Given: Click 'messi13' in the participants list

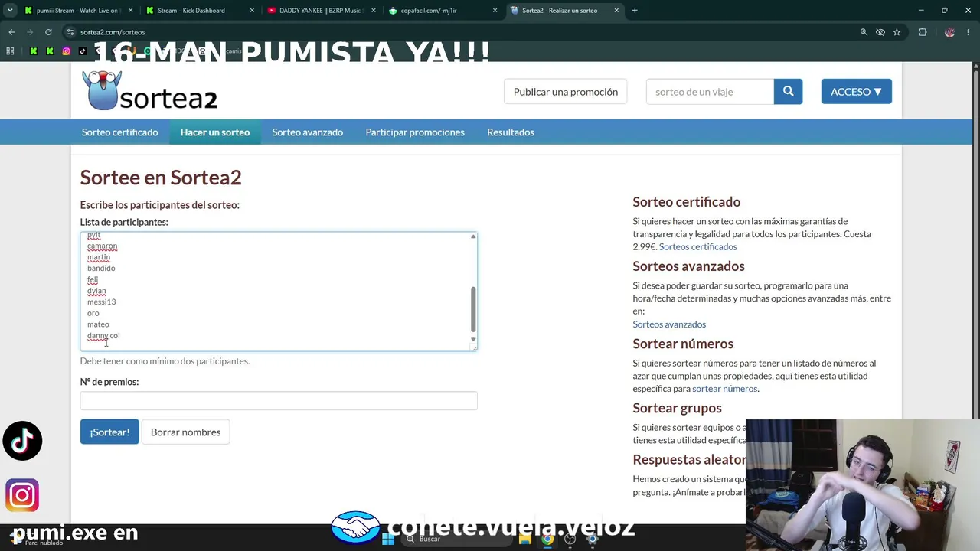Looking at the screenshot, I should click(101, 302).
